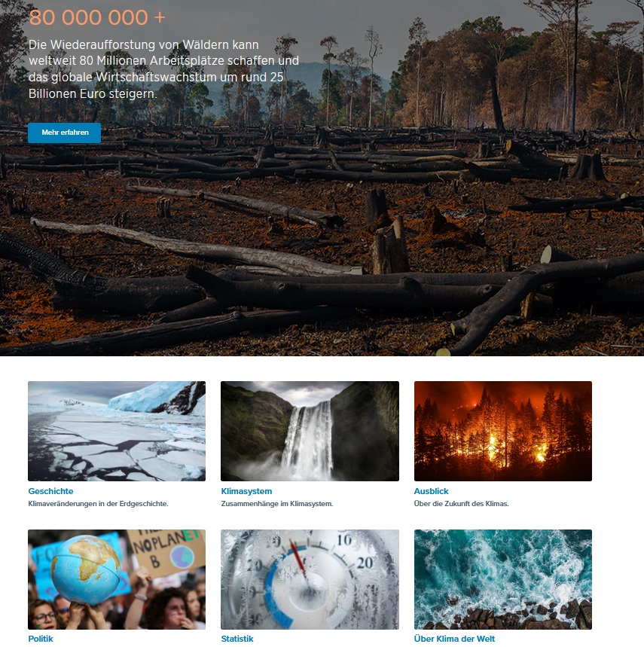The height and width of the screenshot is (647, 644).
Task: Follow the Geschichte heading link
Action: tap(50, 491)
